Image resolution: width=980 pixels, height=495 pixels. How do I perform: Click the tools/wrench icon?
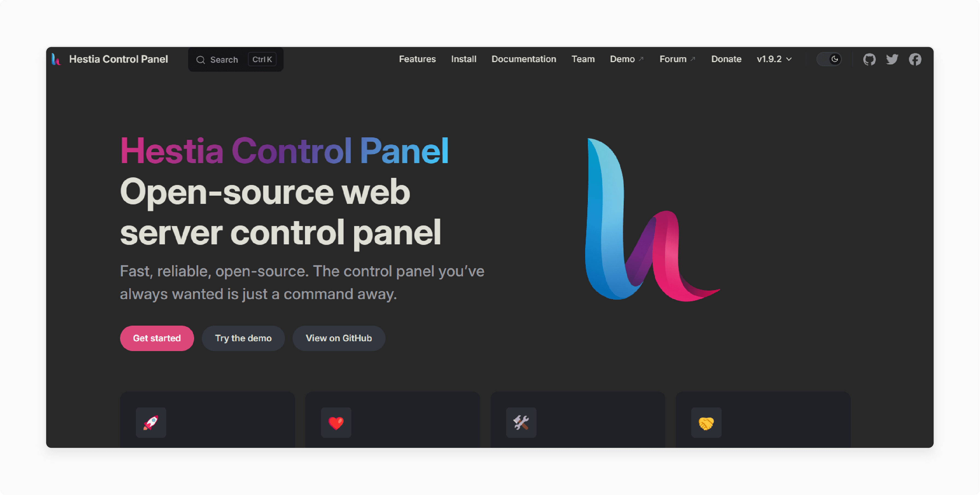point(521,423)
